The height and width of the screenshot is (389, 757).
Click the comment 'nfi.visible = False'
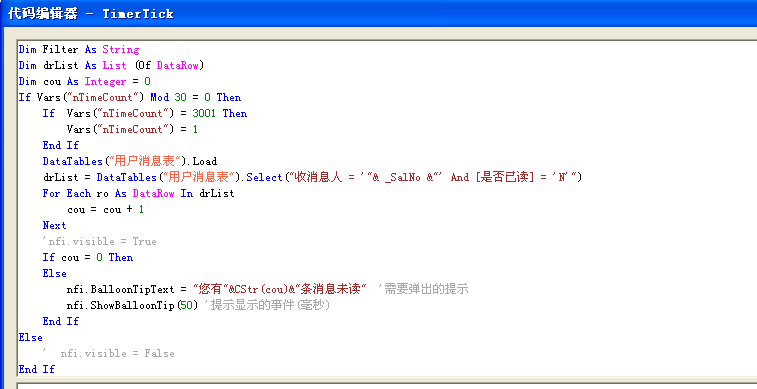click(109, 353)
